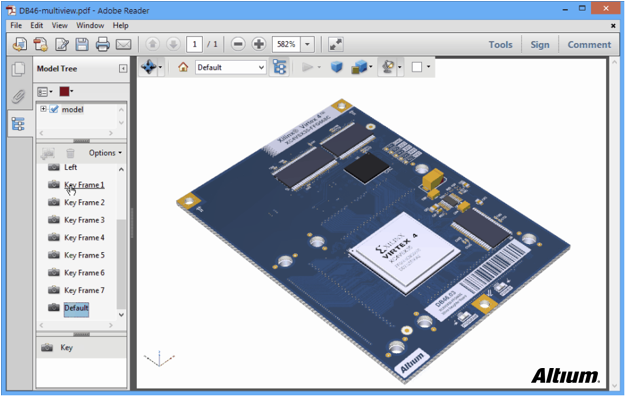Open Page Thumbnails sidebar panel
Screen dimensions: 625x396
point(18,69)
